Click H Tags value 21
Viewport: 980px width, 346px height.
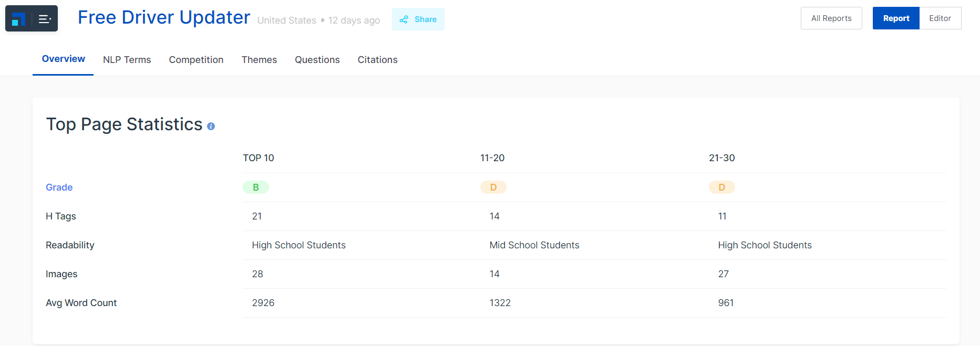point(257,216)
